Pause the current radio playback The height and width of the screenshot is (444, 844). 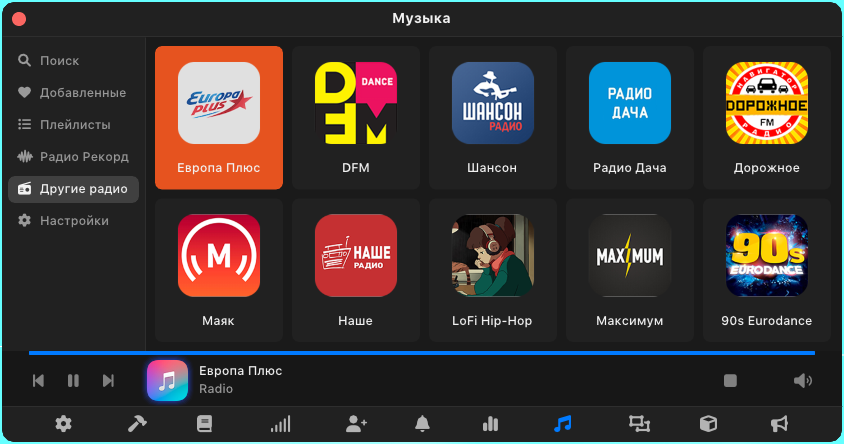click(x=73, y=380)
